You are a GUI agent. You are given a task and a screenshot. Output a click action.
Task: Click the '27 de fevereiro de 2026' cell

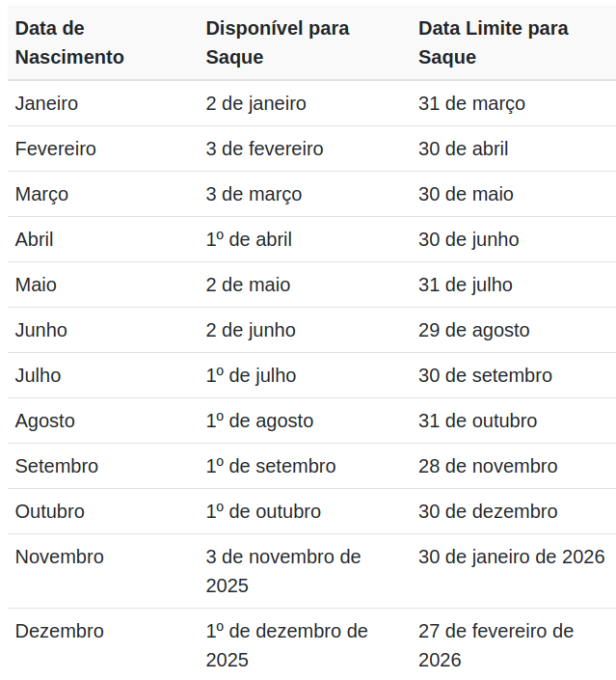coord(495,645)
